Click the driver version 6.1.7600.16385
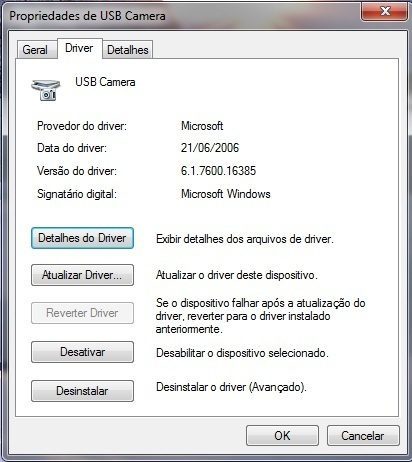The height and width of the screenshot is (462, 412). 218,171
